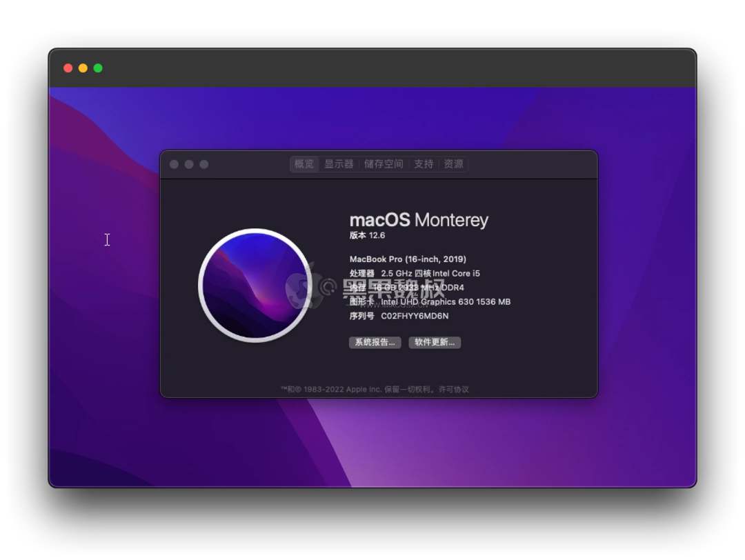Click the macOS Monterey title text

pos(419,219)
